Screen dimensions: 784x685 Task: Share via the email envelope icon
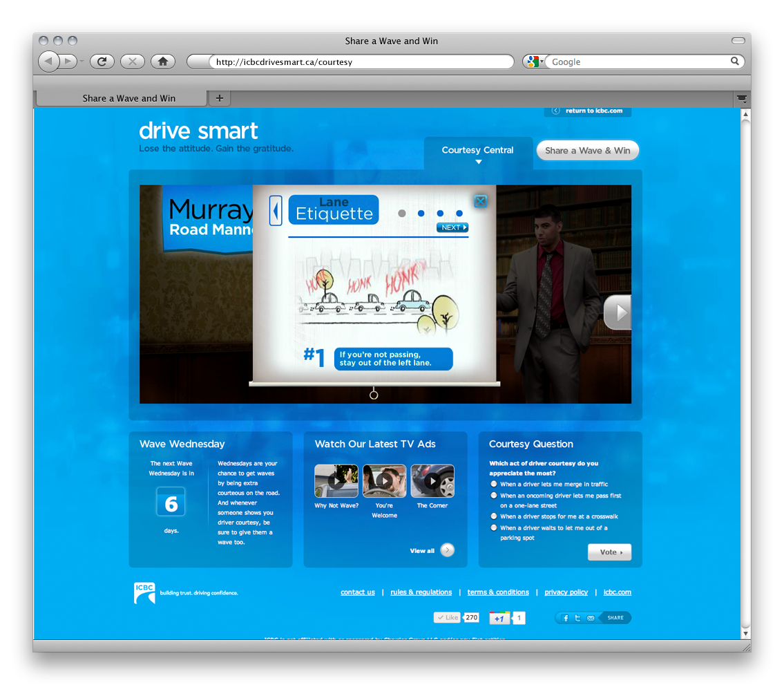(591, 618)
